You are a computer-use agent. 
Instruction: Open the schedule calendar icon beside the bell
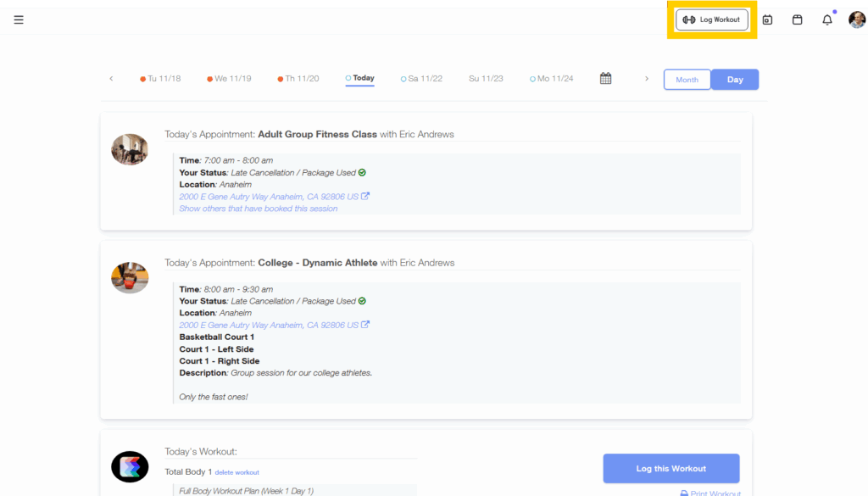797,20
